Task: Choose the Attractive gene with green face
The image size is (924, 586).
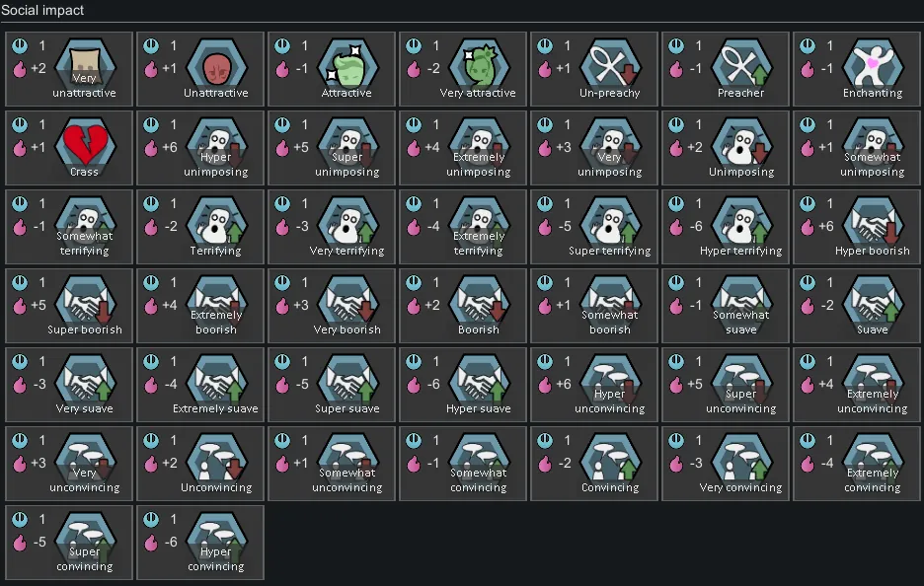Action: 332,69
